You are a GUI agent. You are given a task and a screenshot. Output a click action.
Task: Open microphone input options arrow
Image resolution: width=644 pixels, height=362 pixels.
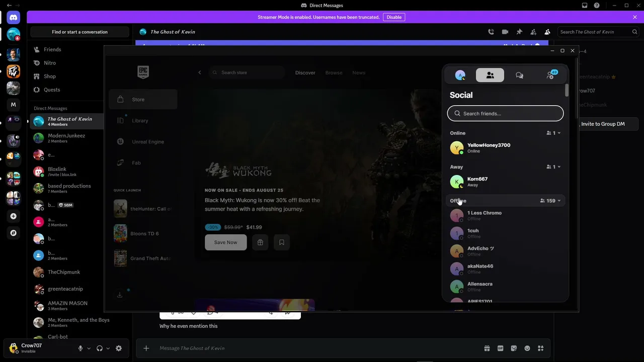pyautogui.click(x=89, y=348)
